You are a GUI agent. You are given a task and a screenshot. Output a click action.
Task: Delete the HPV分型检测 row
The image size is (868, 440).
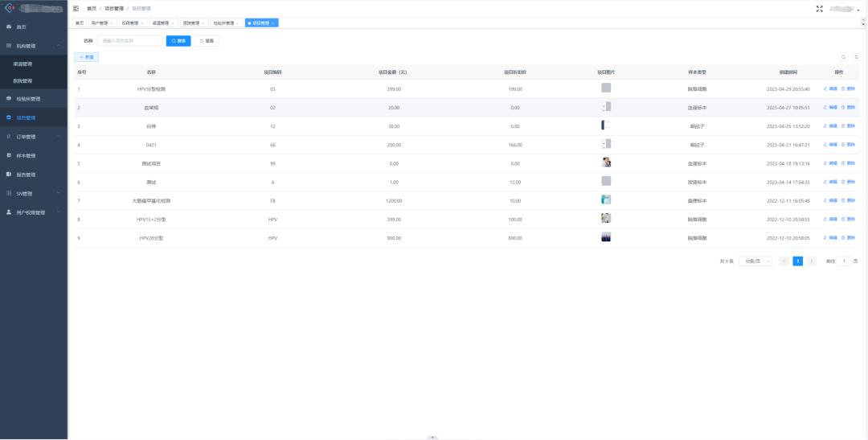[x=848, y=88]
